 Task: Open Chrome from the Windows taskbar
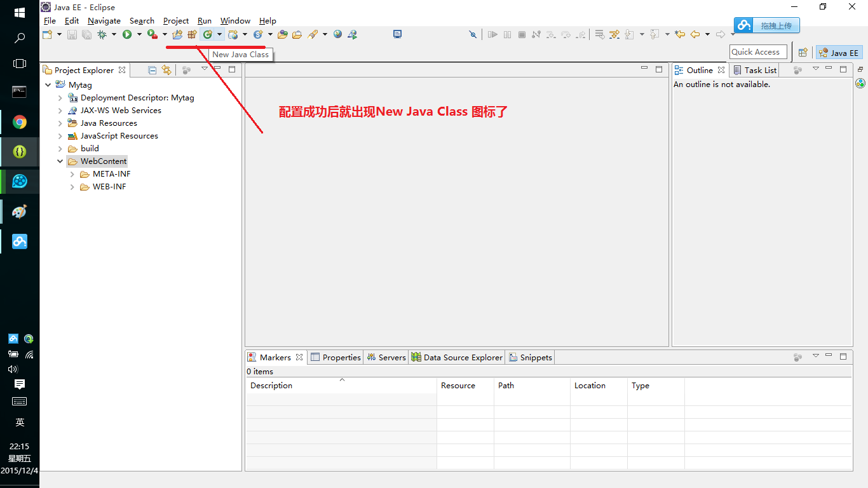point(20,122)
